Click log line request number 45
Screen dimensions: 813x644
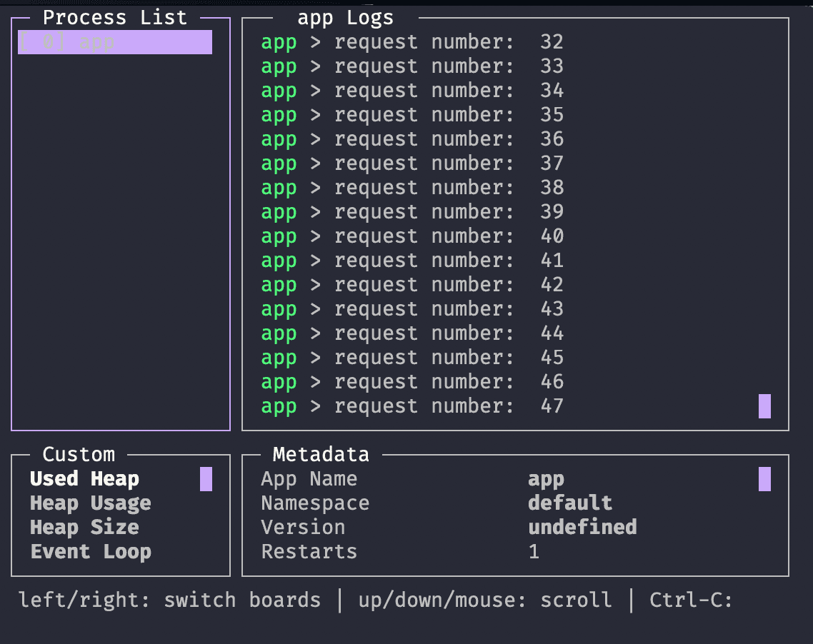412,358
